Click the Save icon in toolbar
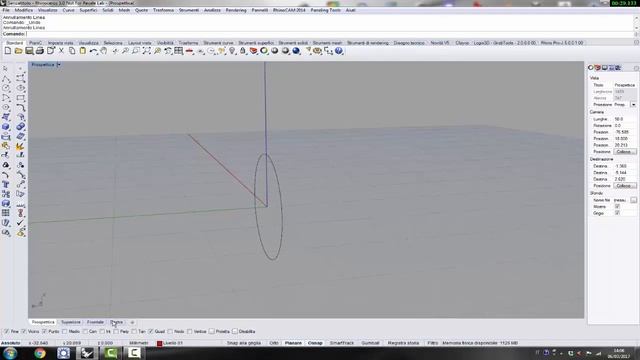 [29, 51]
